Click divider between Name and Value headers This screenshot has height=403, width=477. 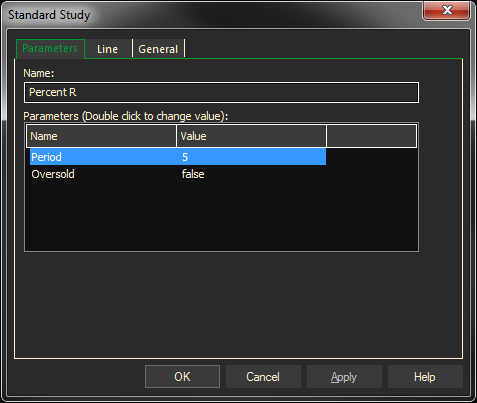tap(176, 136)
